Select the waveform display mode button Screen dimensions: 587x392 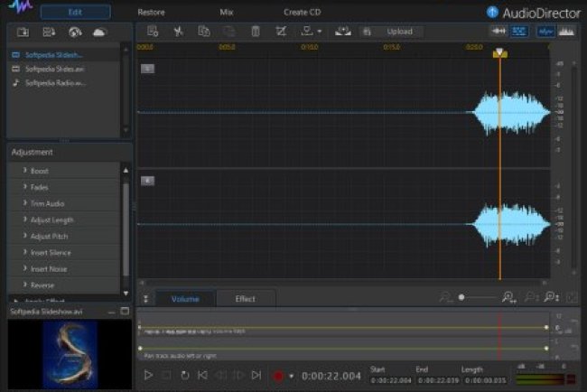pyautogui.click(x=545, y=32)
